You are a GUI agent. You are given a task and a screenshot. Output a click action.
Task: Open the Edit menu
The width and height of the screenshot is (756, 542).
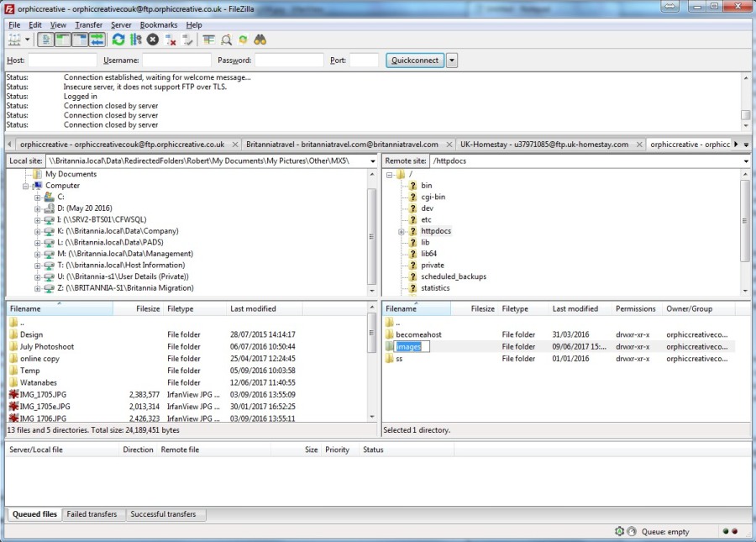pos(35,25)
